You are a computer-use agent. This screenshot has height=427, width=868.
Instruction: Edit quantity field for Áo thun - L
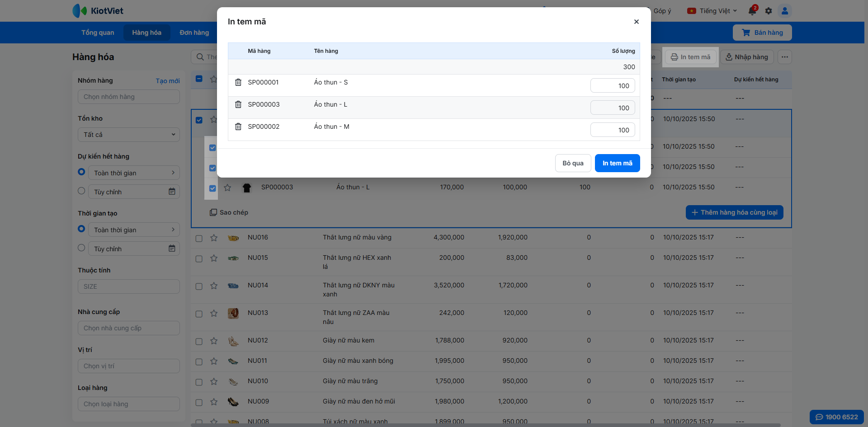coord(613,108)
